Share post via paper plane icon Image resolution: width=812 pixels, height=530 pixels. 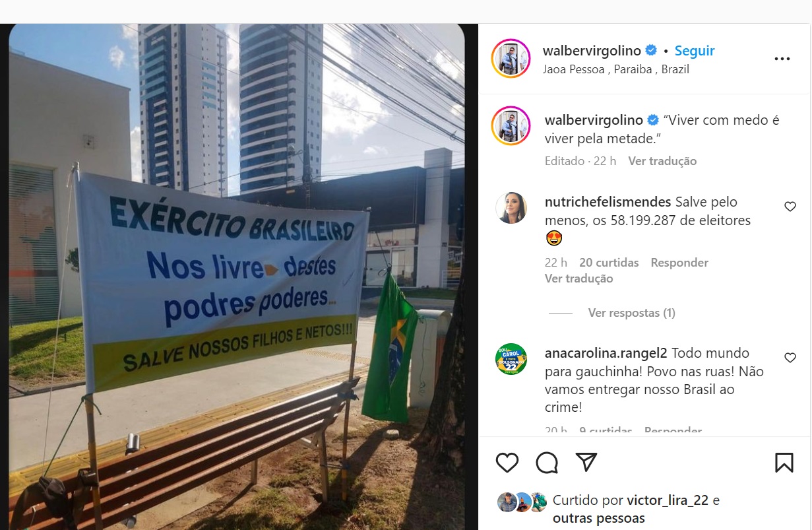pyautogui.click(x=586, y=462)
